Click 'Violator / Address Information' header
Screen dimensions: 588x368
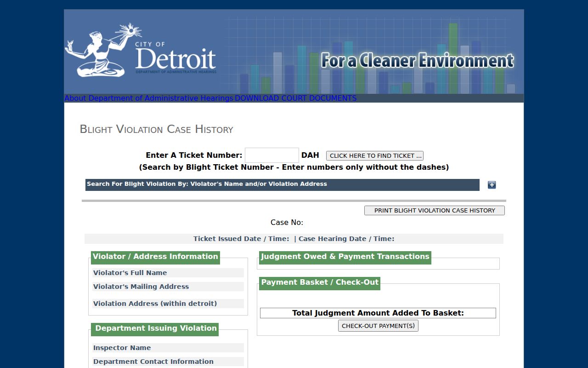click(x=155, y=257)
